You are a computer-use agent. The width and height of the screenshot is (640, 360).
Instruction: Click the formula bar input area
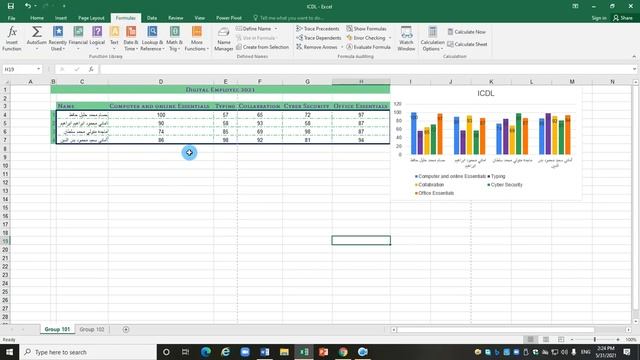[365, 69]
